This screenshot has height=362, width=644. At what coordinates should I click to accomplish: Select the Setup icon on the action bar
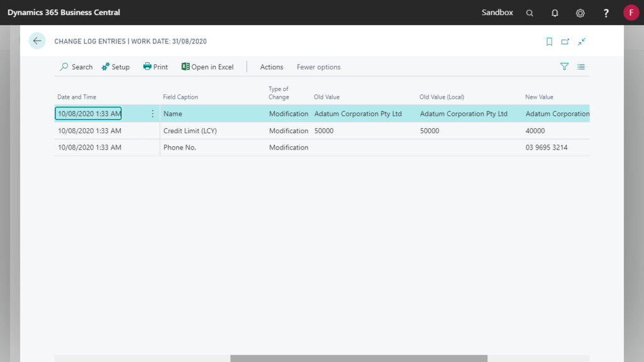click(116, 67)
